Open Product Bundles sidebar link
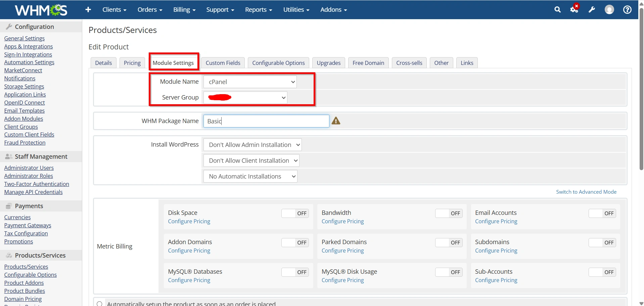The width and height of the screenshot is (644, 306). pyautogui.click(x=25, y=291)
